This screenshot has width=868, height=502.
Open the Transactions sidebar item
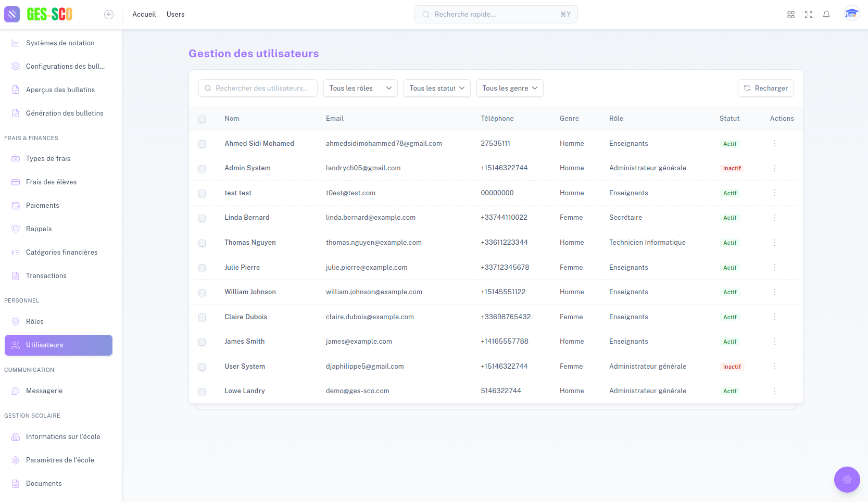point(46,275)
